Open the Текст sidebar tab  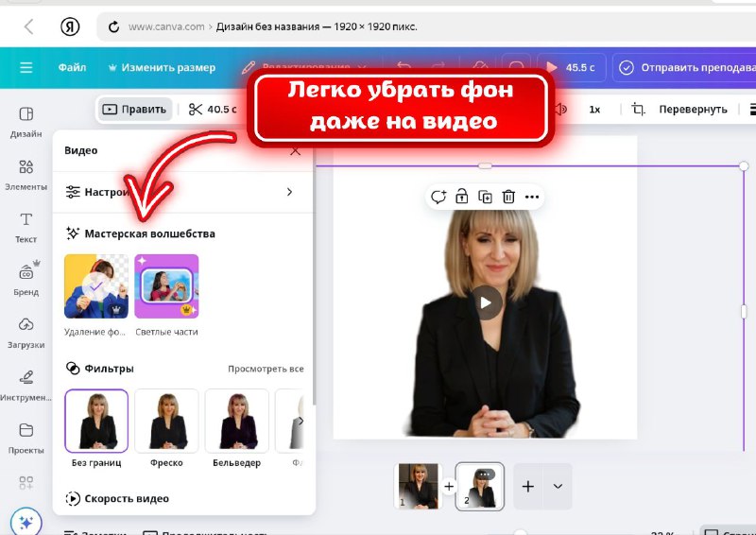(x=26, y=228)
